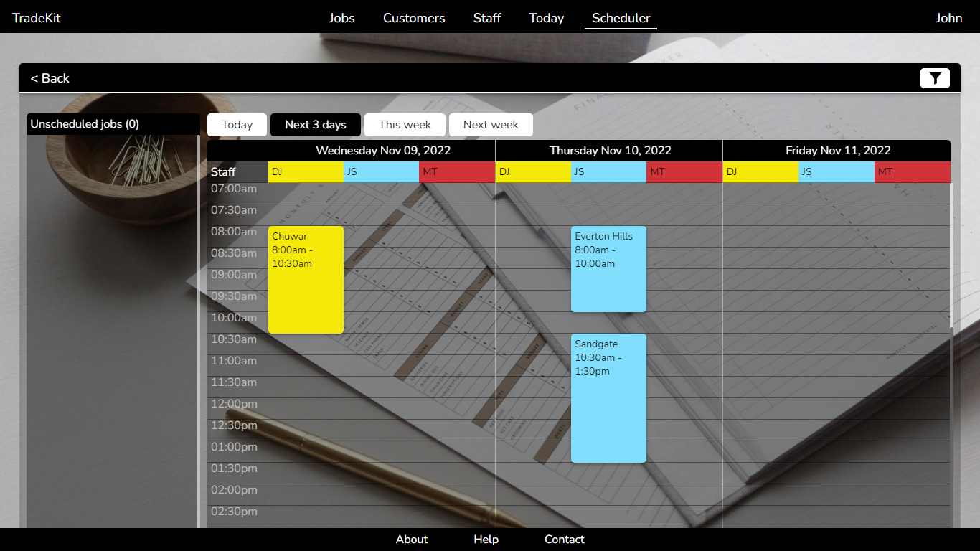980x551 pixels.
Task: Open the Chuwar 8:00am job card
Action: click(x=306, y=280)
